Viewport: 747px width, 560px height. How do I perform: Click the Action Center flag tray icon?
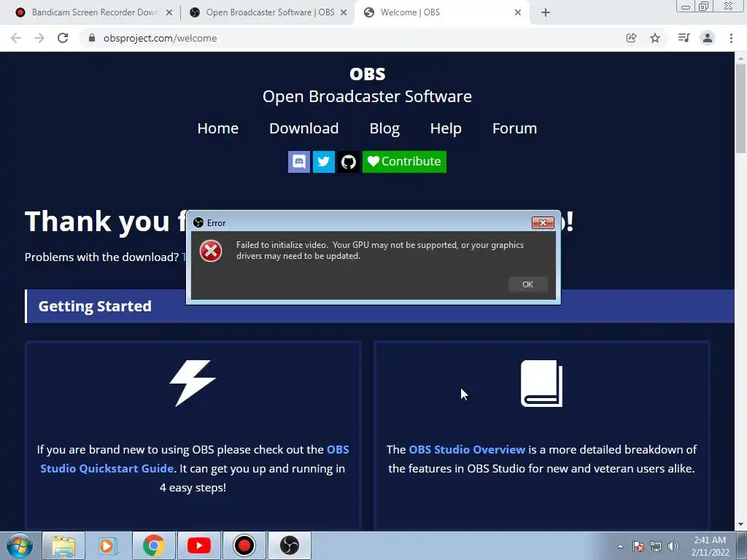[638, 546]
